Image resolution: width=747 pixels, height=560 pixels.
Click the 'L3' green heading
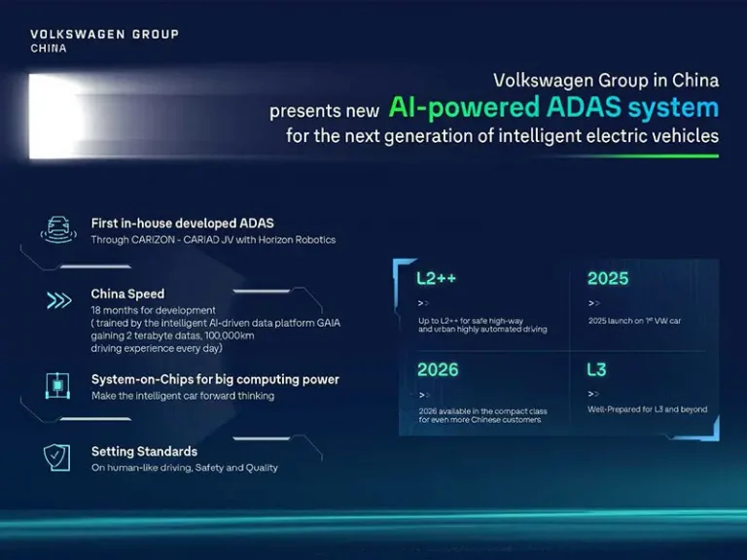pyautogui.click(x=596, y=369)
